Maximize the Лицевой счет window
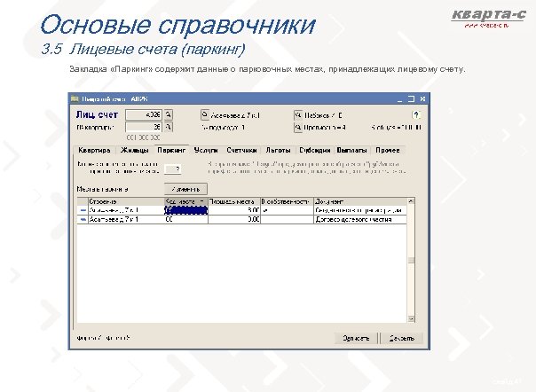Viewport: 536px width, 392px height. coord(411,99)
